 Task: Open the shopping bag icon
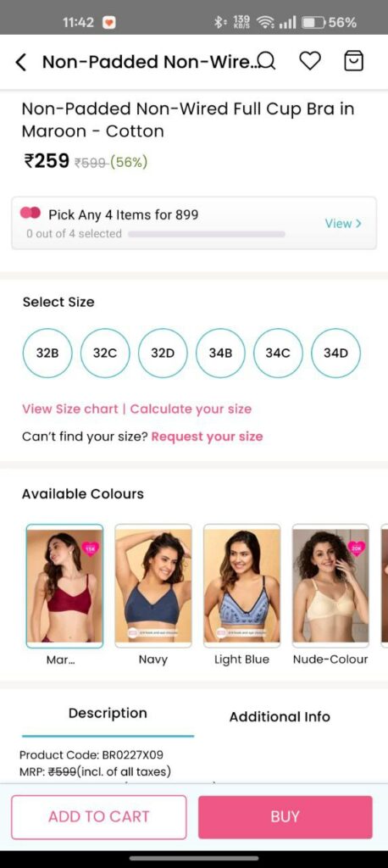354,61
